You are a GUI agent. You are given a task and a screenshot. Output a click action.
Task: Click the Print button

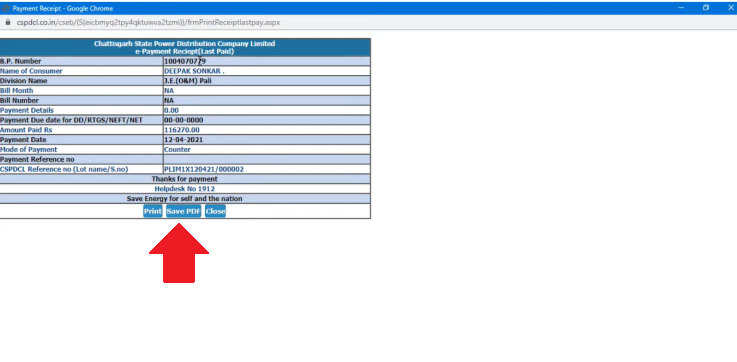[x=152, y=211]
